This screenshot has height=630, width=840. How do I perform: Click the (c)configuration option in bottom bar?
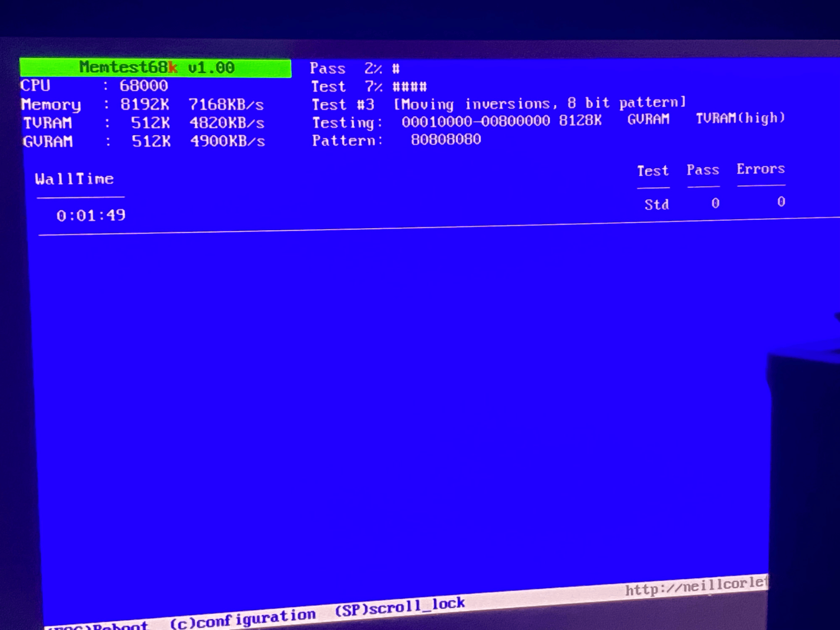click(243, 618)
